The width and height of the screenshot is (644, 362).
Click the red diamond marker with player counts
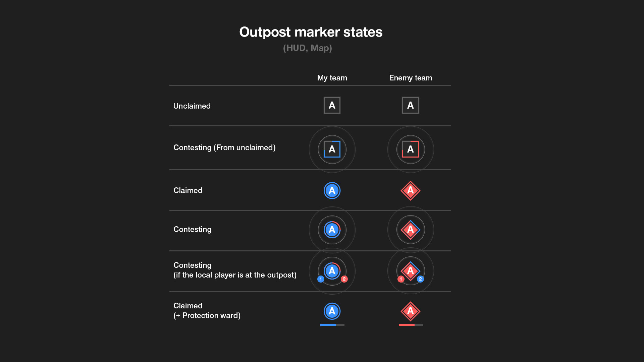pyautogui.click(x=410, y=270)
